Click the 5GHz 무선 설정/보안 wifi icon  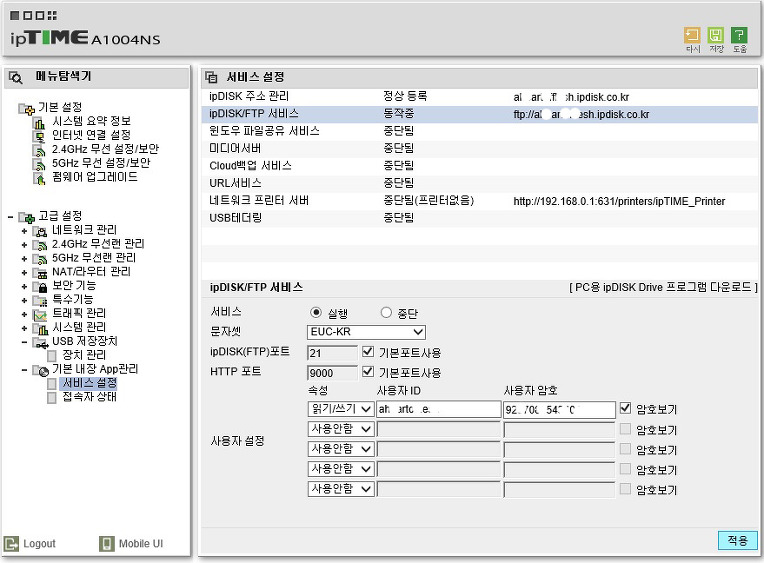click(39, 164)
